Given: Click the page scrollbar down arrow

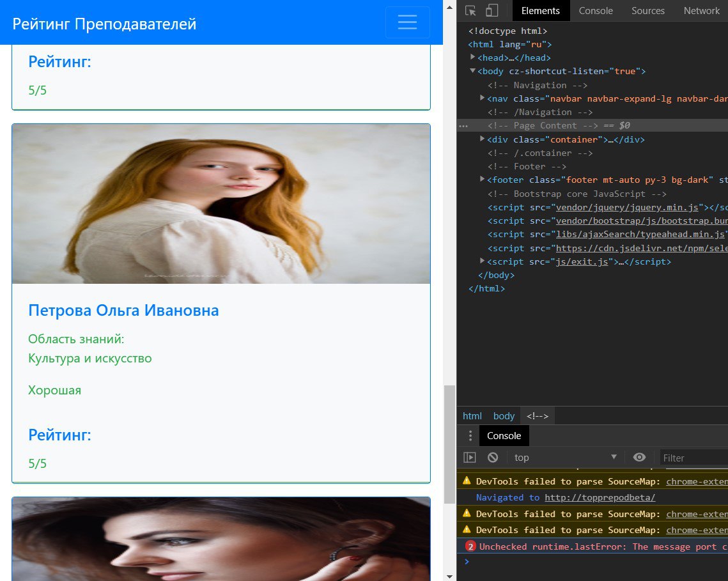Looking at the screenshot, I should [449, 576].
